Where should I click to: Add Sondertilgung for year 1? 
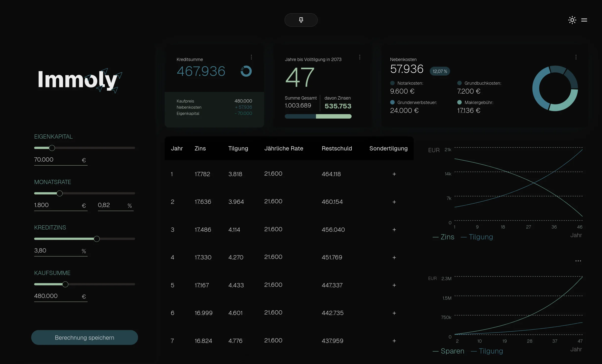[x=394, y=174]
